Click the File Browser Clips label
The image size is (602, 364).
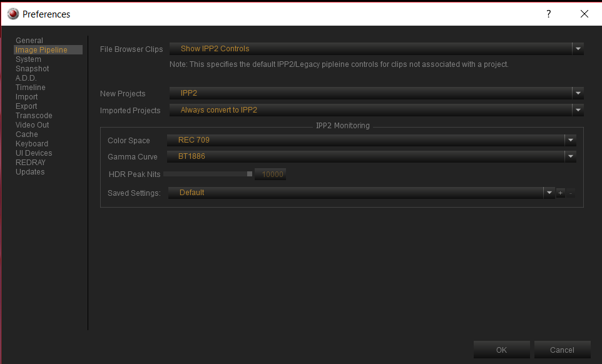pos(131,49)
